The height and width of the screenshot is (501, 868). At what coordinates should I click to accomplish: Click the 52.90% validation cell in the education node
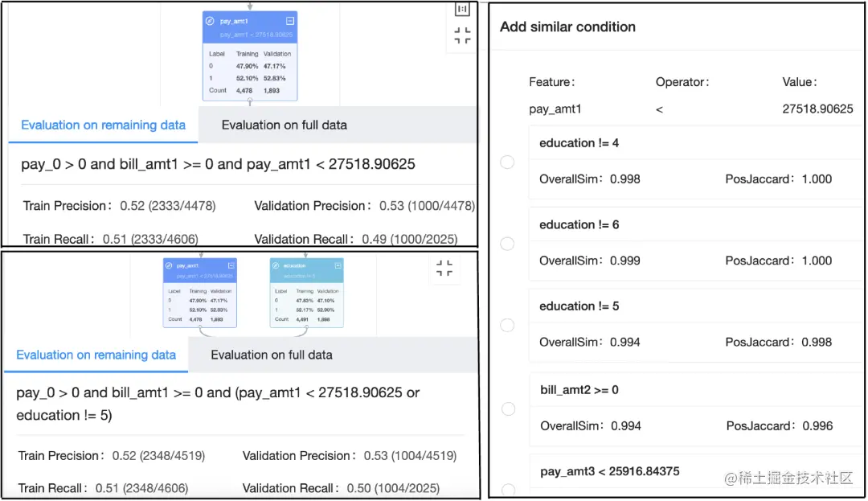[325, 310]
